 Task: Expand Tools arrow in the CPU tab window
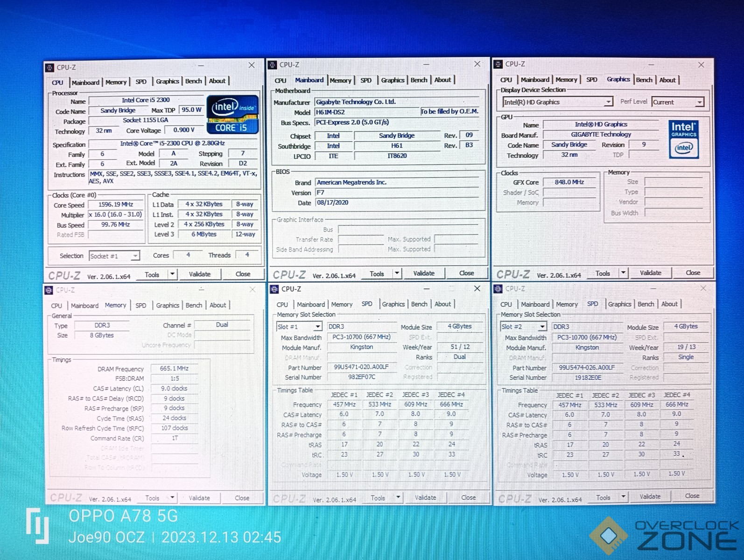[172, 274]
